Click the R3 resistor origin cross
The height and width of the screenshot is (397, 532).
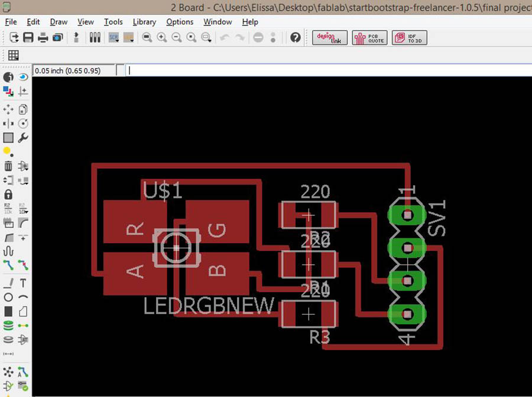tap(308, 315)
